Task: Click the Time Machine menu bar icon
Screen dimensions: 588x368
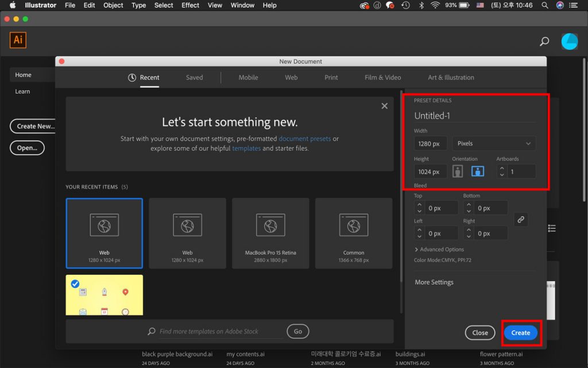Action: 405,5
